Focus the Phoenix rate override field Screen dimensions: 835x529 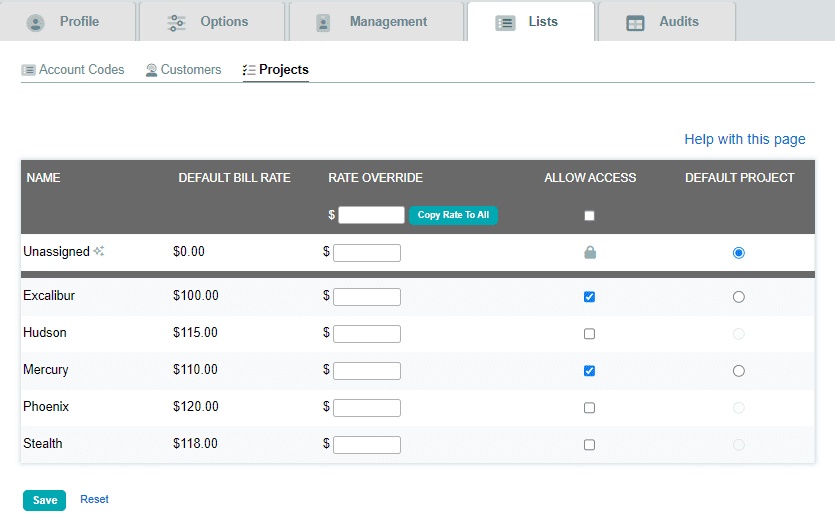pyautogui.click(x=367, y=408)
